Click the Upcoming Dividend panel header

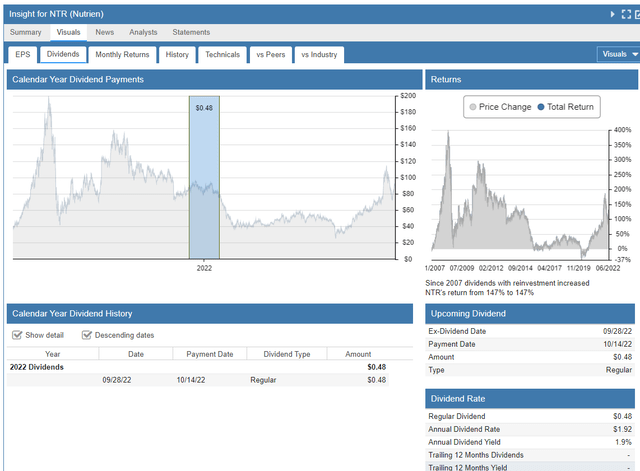point(530,313)
